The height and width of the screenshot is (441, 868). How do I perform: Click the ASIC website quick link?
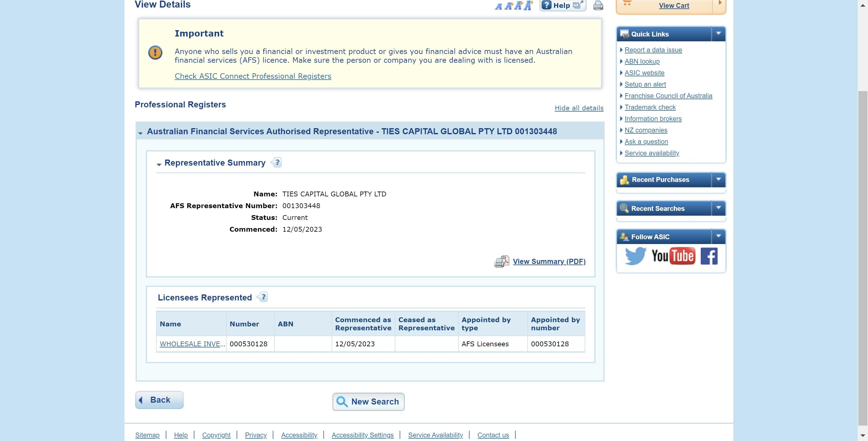pyautogui.click(x=644, y=73)
